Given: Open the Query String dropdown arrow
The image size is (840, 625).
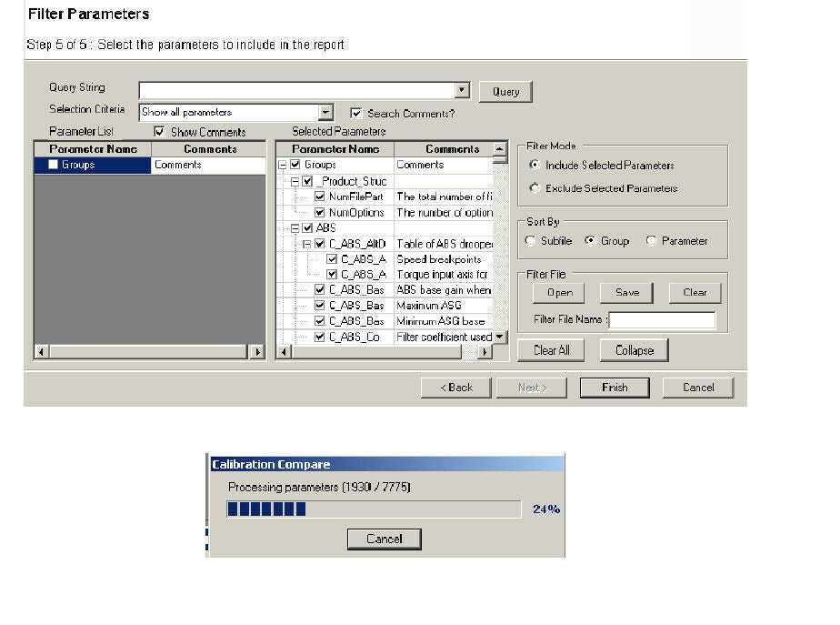Looking at the screenshot, I should pos(462,90).
